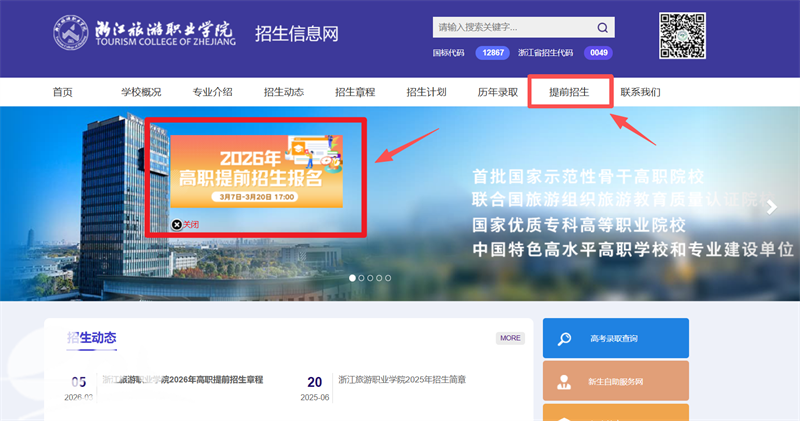
Task: Click the magnifier icon on 高考录取查询
Action: (565, 339)
